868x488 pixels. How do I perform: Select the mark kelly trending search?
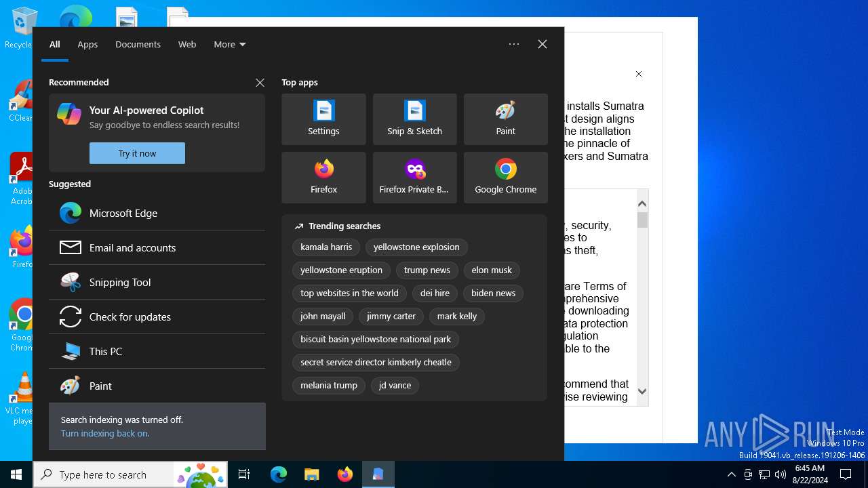click(x=457, y=317)
